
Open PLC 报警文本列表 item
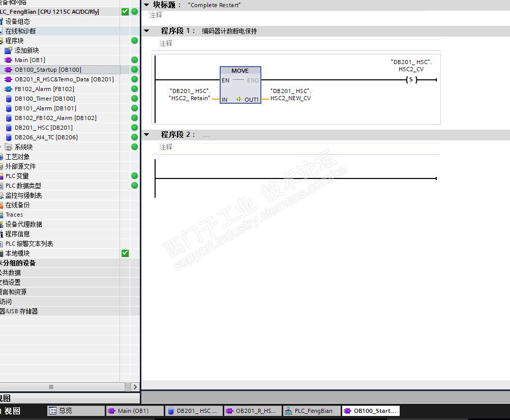point(29,244)
